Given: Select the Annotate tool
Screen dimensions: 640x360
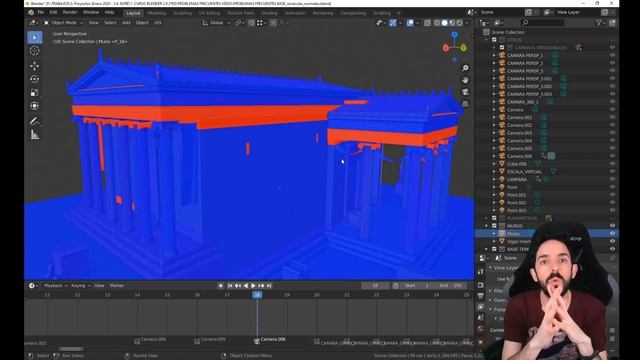Looking at the screenshot, I should click(x=35, y=121).
